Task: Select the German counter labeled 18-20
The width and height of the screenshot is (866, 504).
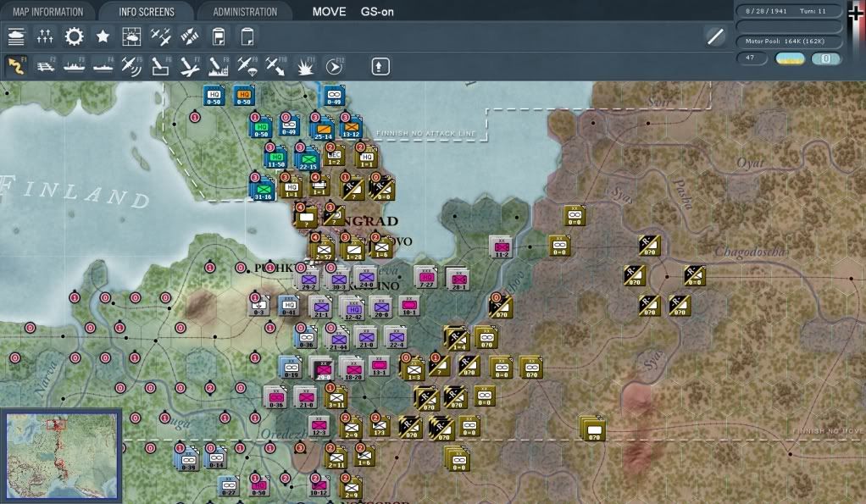Action: [x=353, y=369]
